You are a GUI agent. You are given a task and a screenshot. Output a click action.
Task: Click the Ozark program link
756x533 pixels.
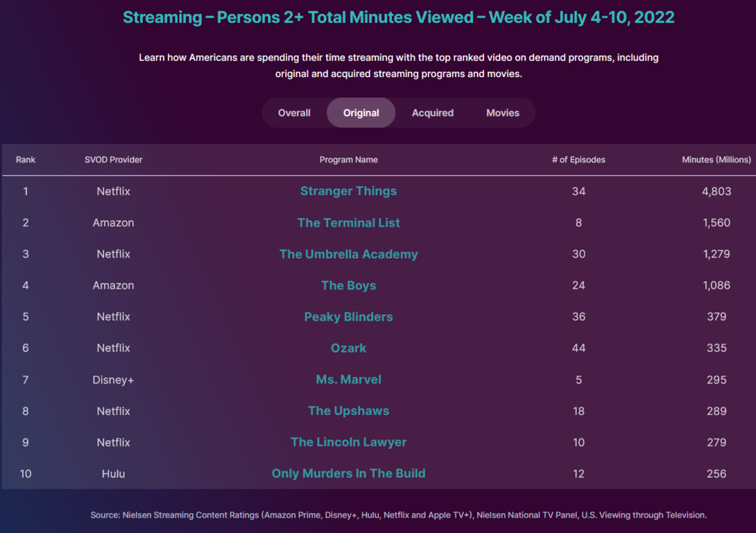coord(348,348)
